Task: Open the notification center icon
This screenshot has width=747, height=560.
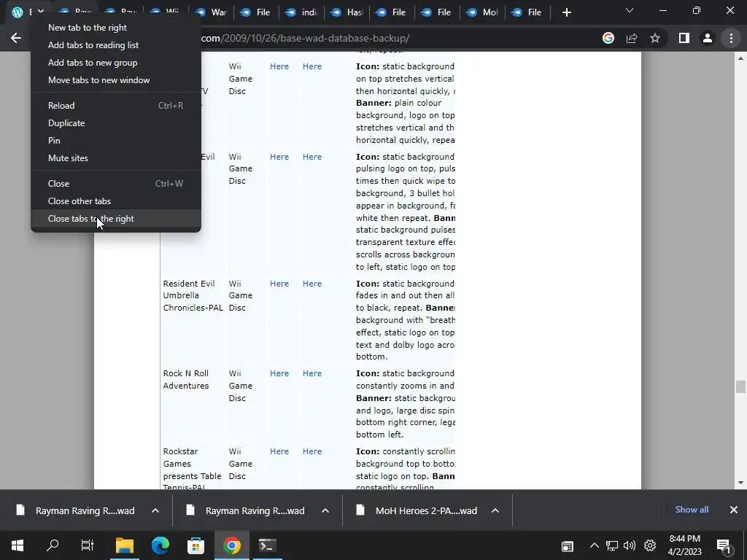Action: pyautogui.click(x=724, y=547)
